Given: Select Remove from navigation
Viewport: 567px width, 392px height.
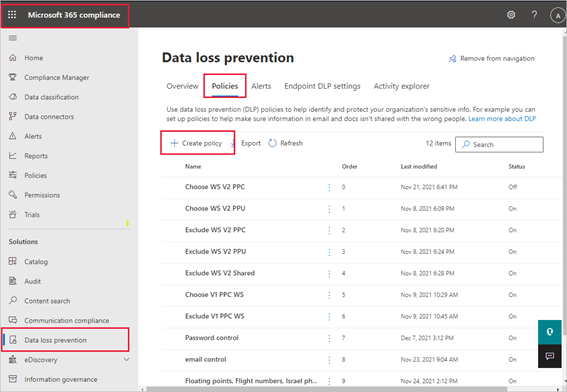Looking at the screenshot, I should 491,59.
